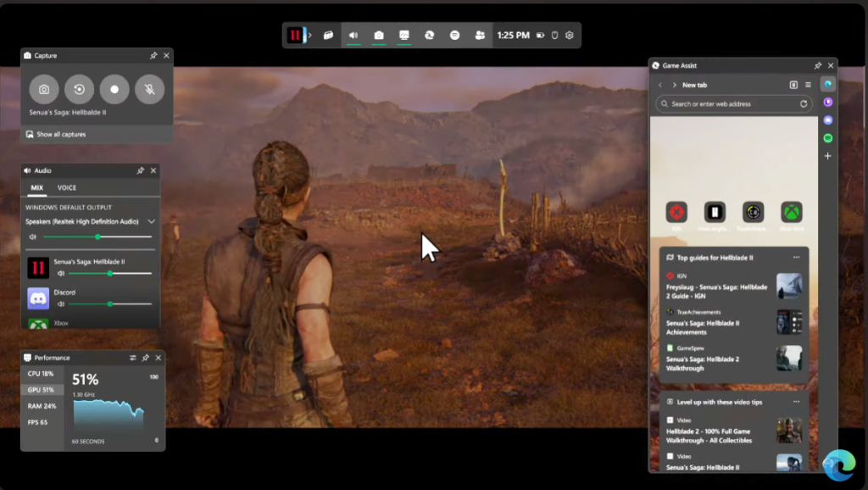The width and height of the screenshot is (868, 490).
Task: Open the Xbox Wire shortcut tile
Action: 792,213
